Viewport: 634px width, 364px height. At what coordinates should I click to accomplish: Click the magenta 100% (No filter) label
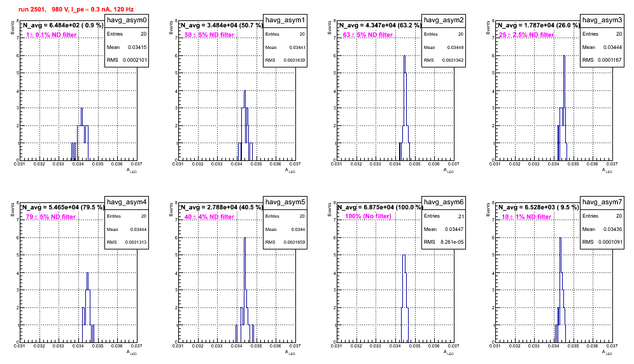click(369, 216)
